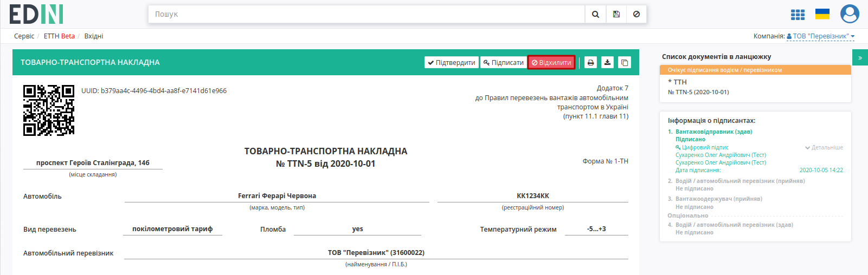868x275 pixels.
Task: Click the value покілометровий тариф
Action: click(x=172, y=229)
